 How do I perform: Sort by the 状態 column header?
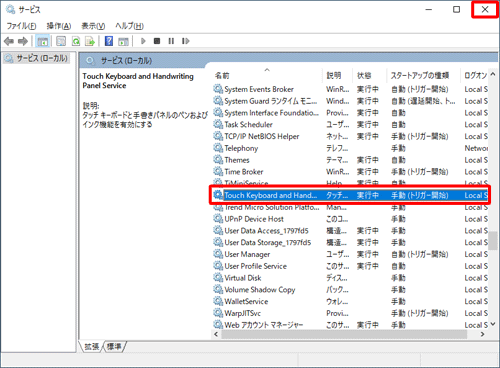tap(369, 76)
